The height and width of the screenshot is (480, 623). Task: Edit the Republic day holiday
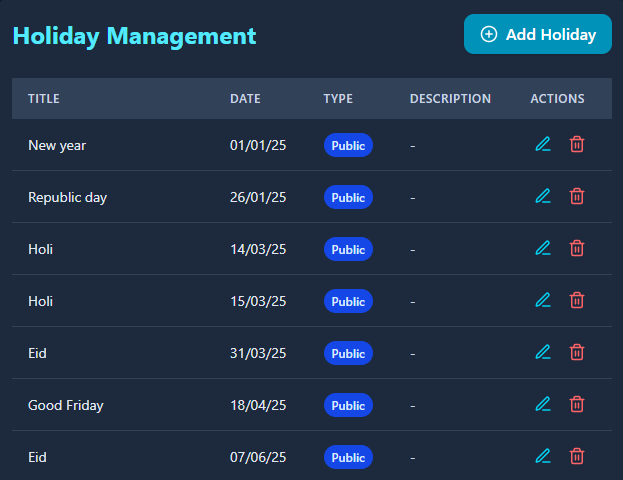coord(543,197)
